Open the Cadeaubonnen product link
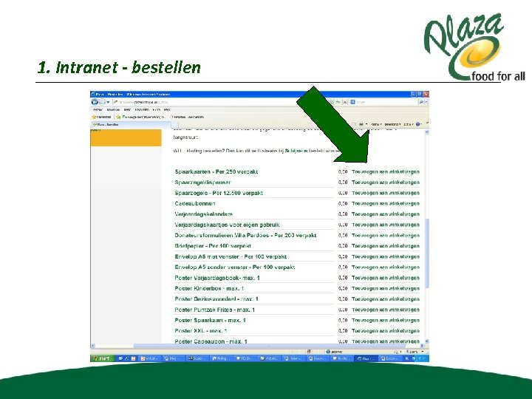The width and height of the screenshot is (532, 399). coord(195,204)
